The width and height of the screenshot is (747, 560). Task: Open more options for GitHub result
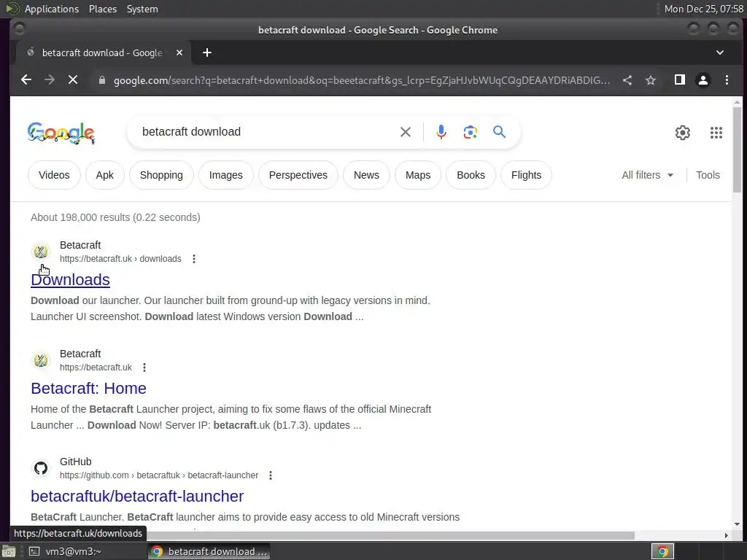pyautogui.click(x=271, y=475)
